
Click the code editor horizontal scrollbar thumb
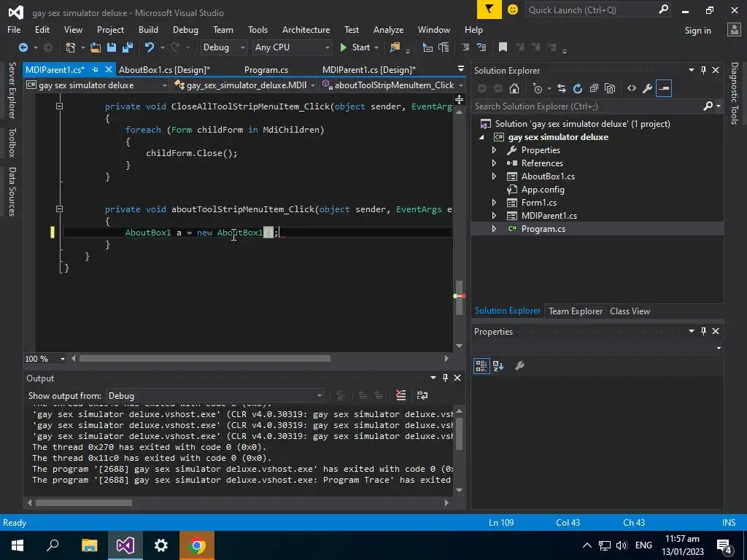pos(205,358)
